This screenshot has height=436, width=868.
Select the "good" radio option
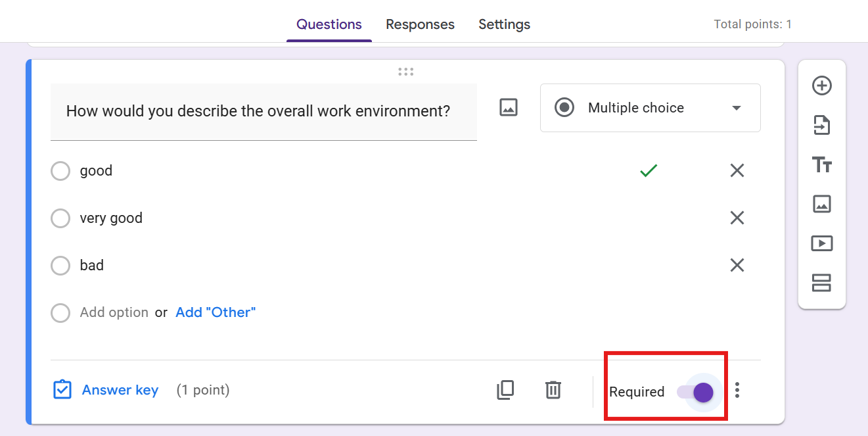pos(60,171)
